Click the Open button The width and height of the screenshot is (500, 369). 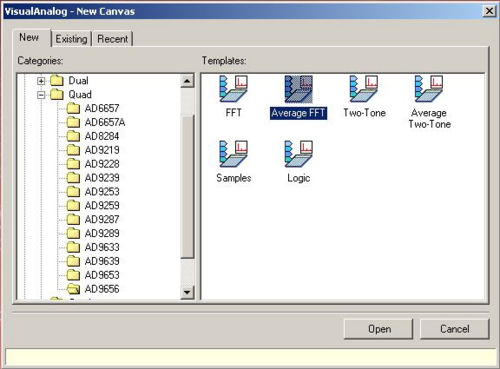pyautogui.click(x=378, y=329)
